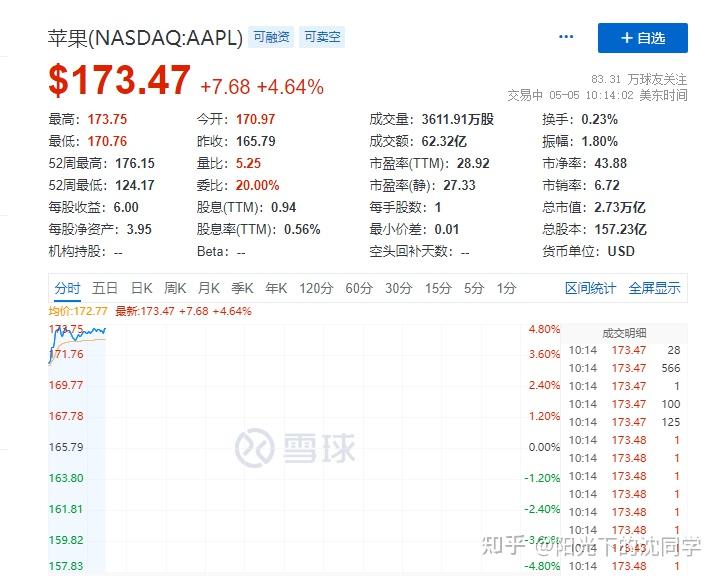Click the 总股本 value 157.23亿
Image resolution: width=719 pixels, height=576 pixels.
[620, 229]
